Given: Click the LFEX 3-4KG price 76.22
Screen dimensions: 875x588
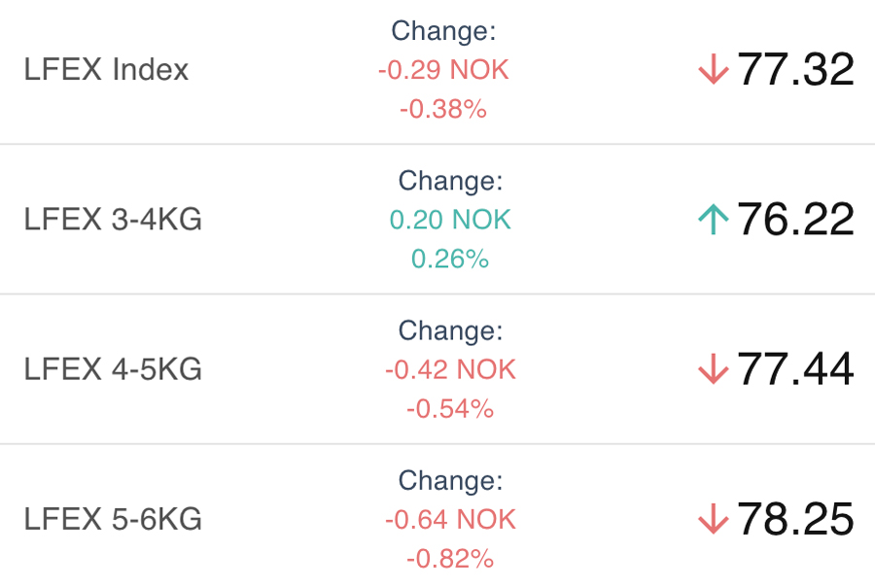Looking at the screenshot, I should click(x=795, y=220).
